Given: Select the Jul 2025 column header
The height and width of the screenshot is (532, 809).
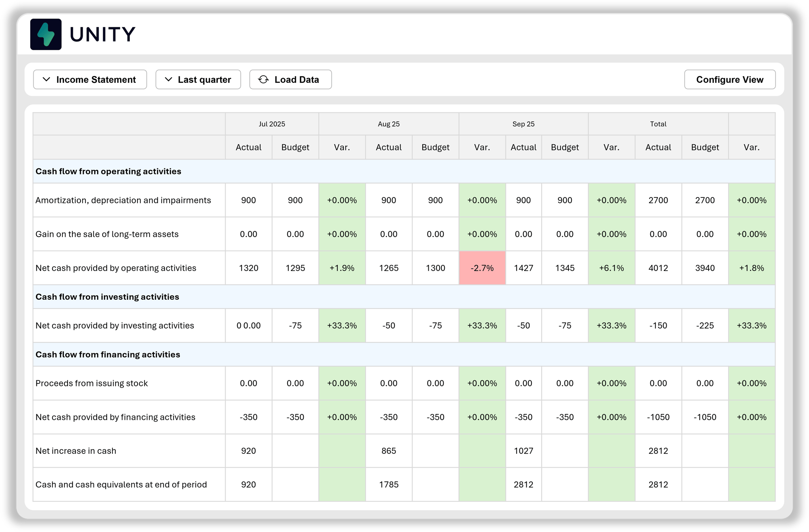Looking at the screenshot, I should tap(272, 124).
